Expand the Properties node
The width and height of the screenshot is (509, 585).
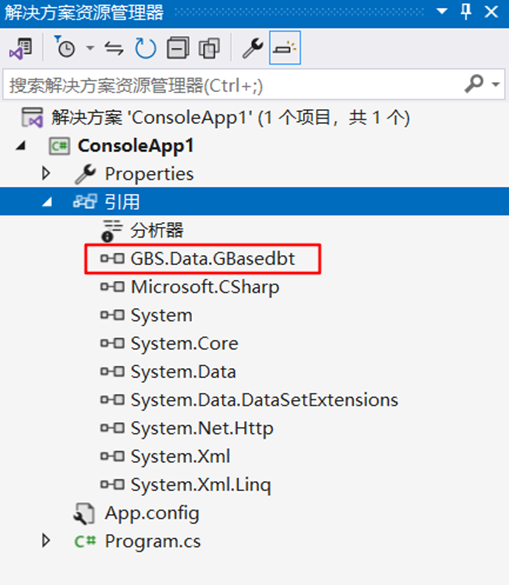coord(46,173)
